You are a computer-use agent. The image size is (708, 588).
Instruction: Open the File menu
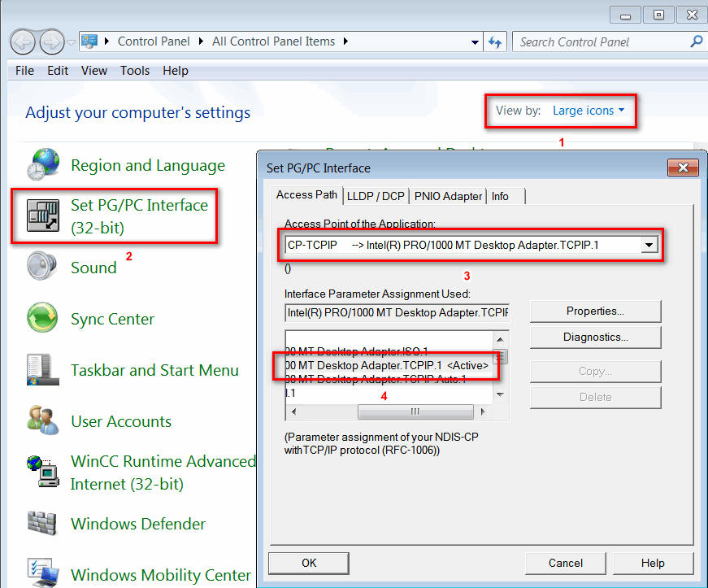click(x=25, y=71)
